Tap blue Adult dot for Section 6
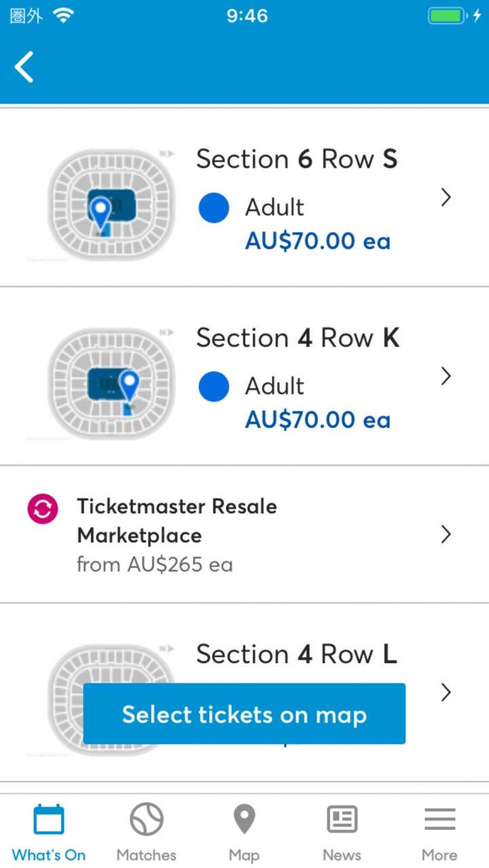The width and height of the screenshot is (489, 868). [x=214, y=208]
